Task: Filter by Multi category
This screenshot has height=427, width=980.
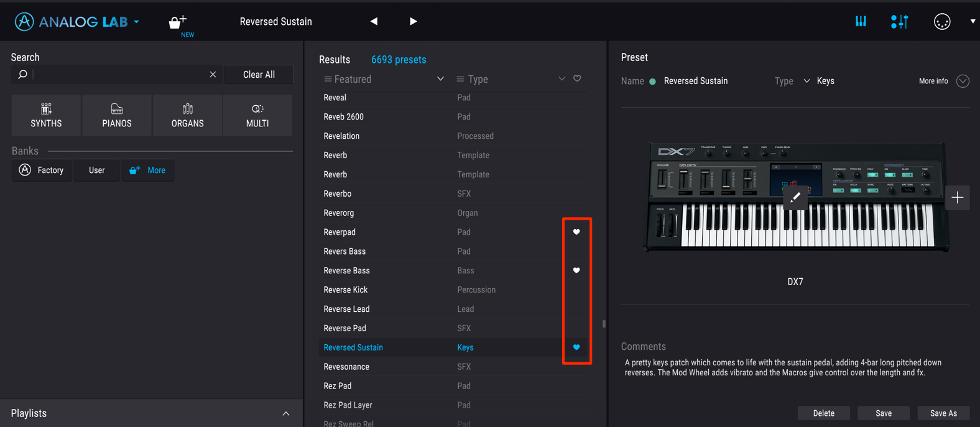Action: point(257,115)
